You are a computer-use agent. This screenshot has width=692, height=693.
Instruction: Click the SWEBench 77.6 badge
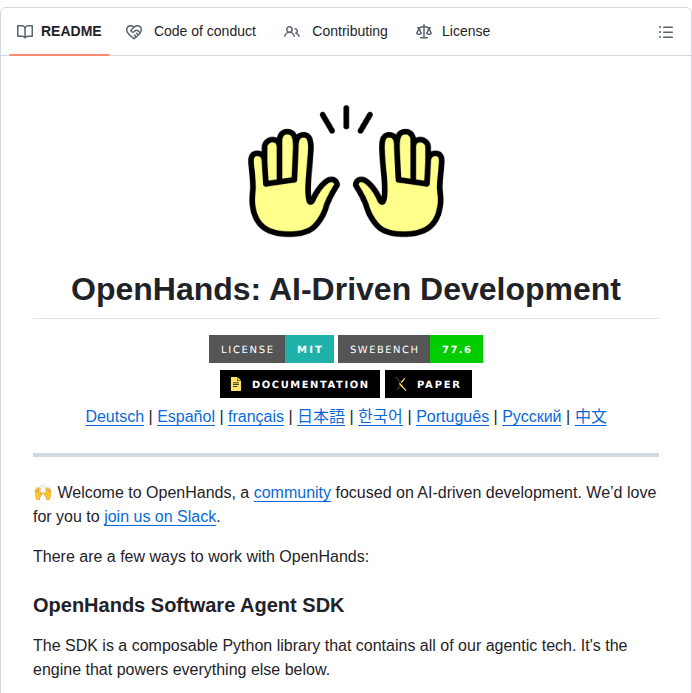pyautogui.click(x=411, y=349)
